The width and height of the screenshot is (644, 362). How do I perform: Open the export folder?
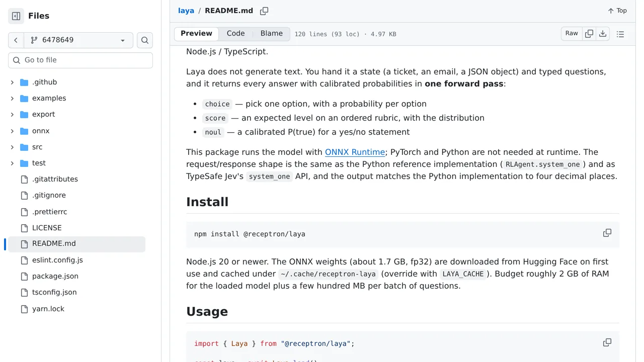(x=43, y=115)
